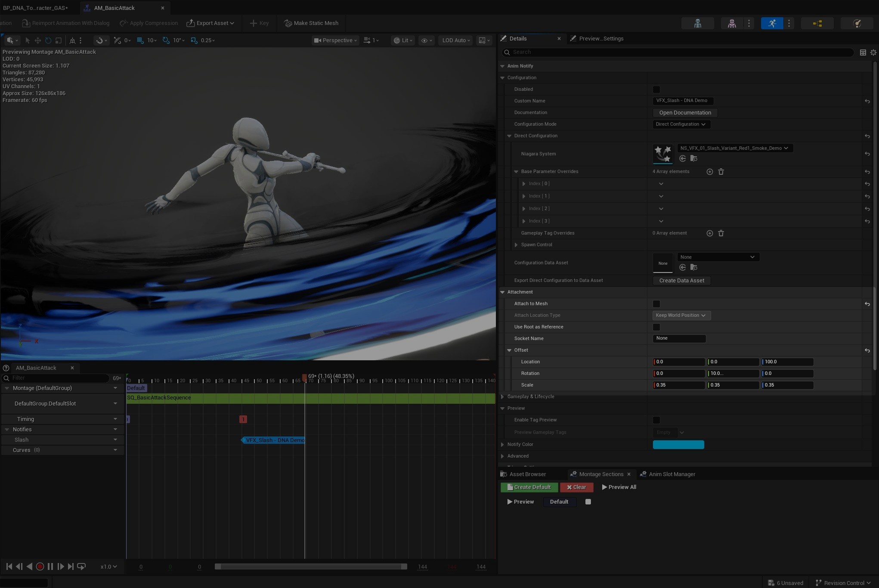Viewport: 879px width, 588px height.
Task: Open the Perspective view mode dropdown
Action: [335, 40]
